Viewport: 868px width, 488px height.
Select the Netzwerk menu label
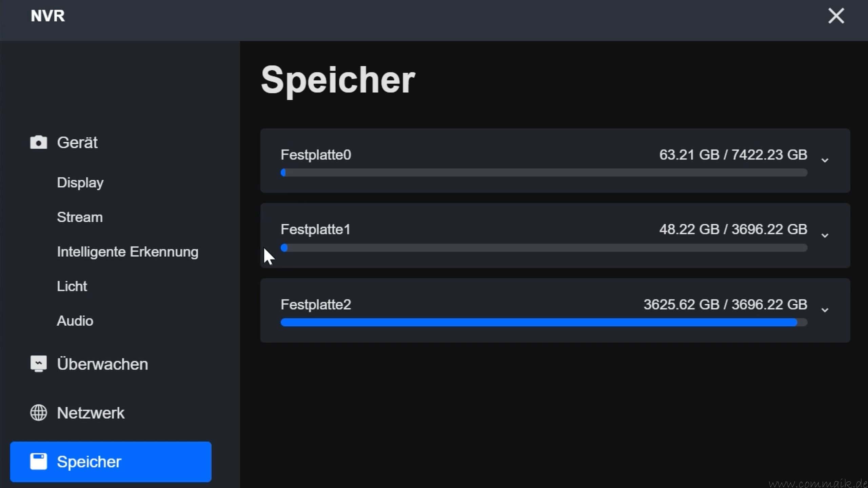[x=91, y=413]
